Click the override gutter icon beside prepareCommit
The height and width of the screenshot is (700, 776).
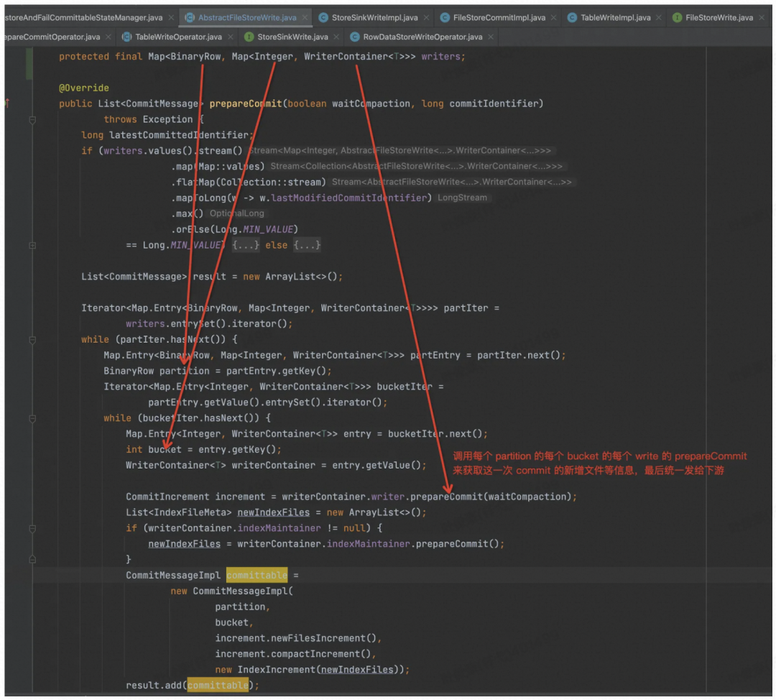(6, 103)
